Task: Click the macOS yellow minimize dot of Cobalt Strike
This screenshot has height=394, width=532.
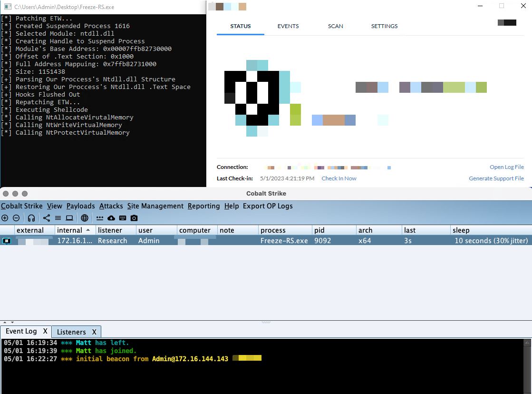Action: (x=15, y=194)
